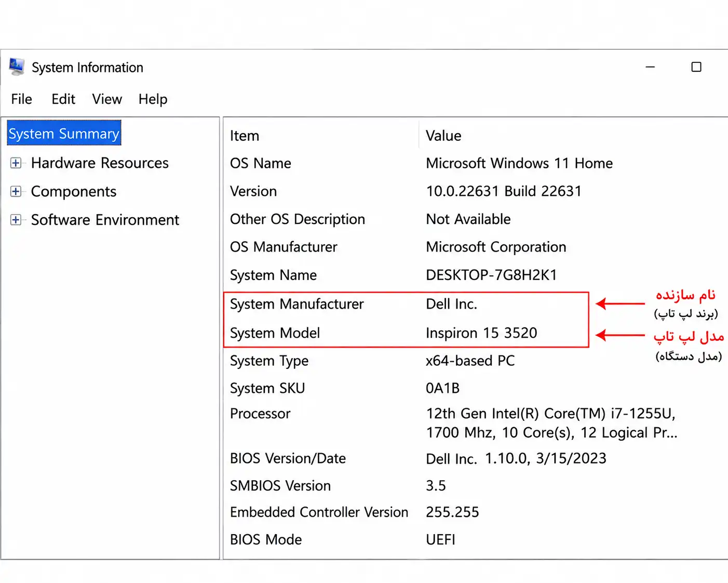The image size is (728, 583).
Task: Open the Edit menu
Action: tap(63, 99)
